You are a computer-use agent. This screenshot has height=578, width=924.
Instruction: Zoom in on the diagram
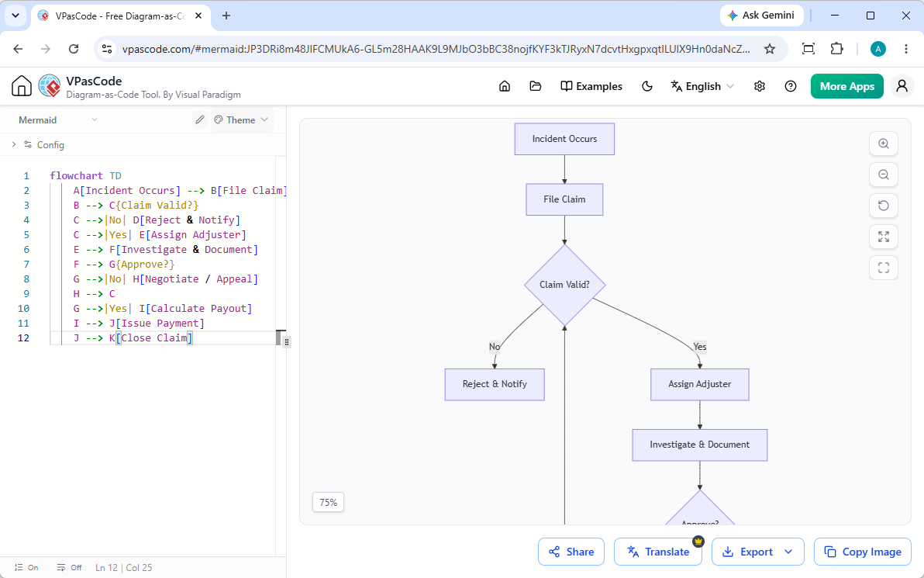(884, 144)
